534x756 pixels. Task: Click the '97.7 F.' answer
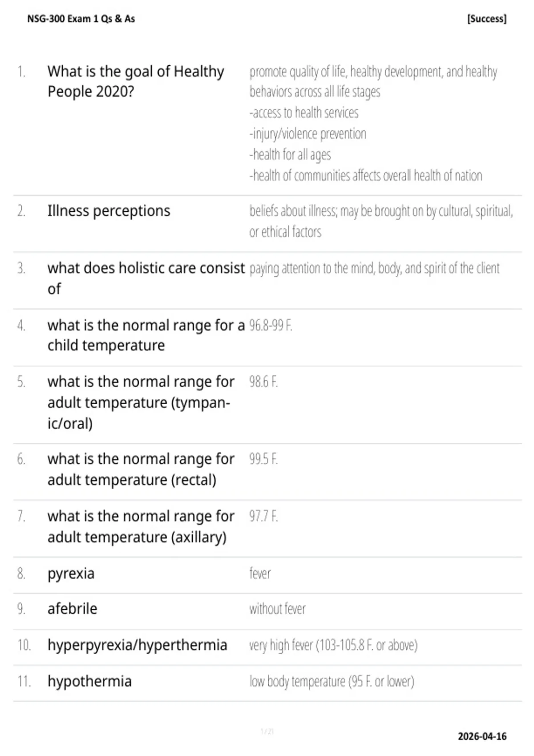pos(263,516)
